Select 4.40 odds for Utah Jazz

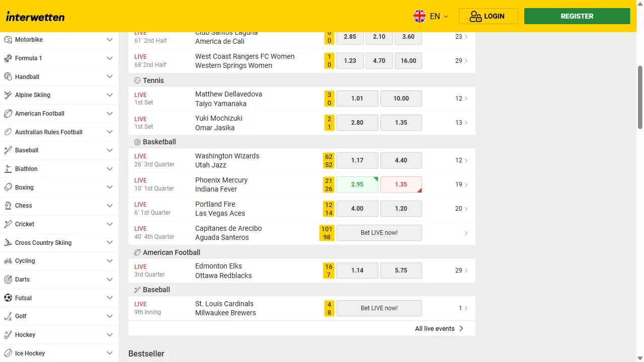[x=401, y=160]
